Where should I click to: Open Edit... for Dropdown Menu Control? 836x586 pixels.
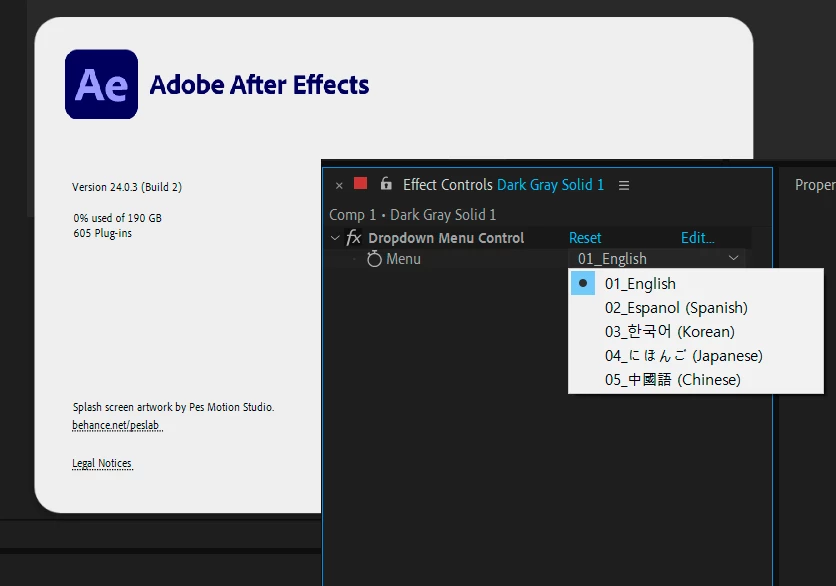697,238
